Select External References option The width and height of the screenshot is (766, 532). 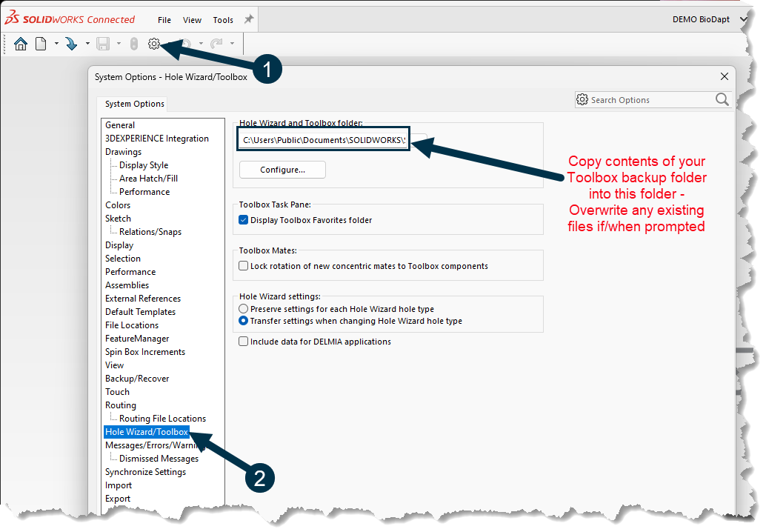(143, 299)
